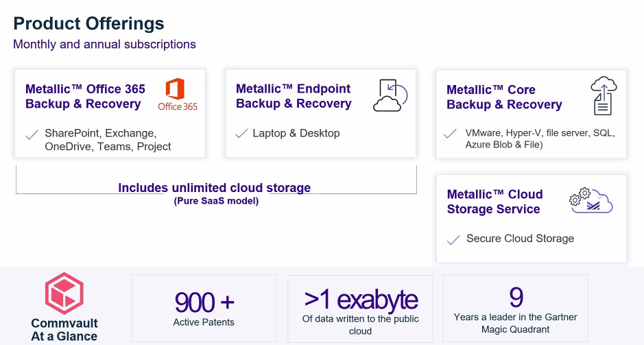The height and width of the screenshot is (345, 644).
Task: Open the Metallic Cloud Storage Service heading
Action: [x=494, y=202]
